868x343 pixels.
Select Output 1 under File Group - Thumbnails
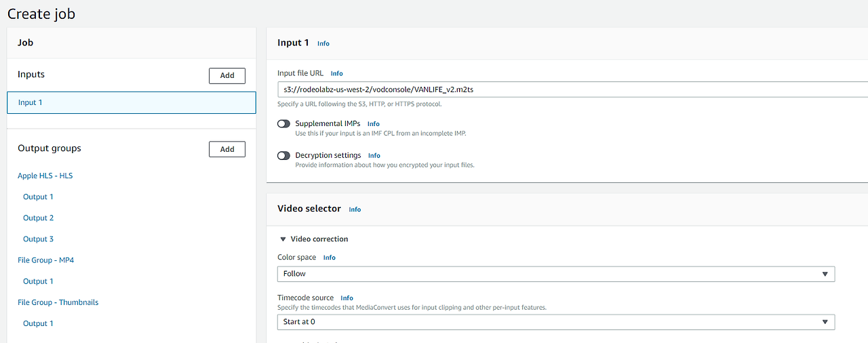click(x=38, y=323)
